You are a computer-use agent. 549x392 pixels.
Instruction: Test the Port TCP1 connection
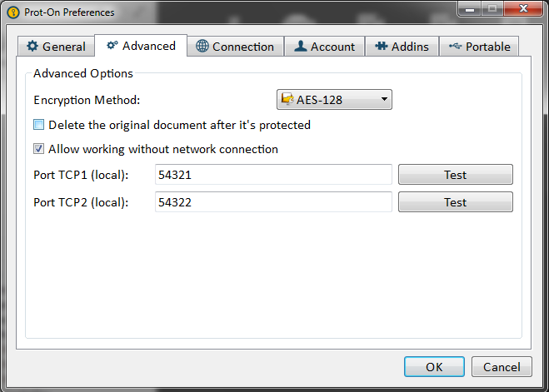click(455, 175)
